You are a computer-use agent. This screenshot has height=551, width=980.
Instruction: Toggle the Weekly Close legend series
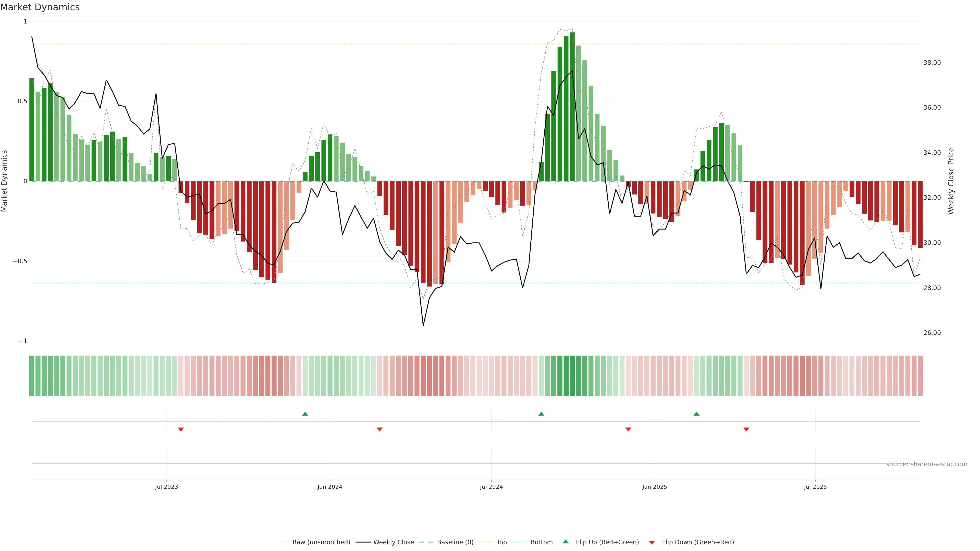[x=393, y=542]
